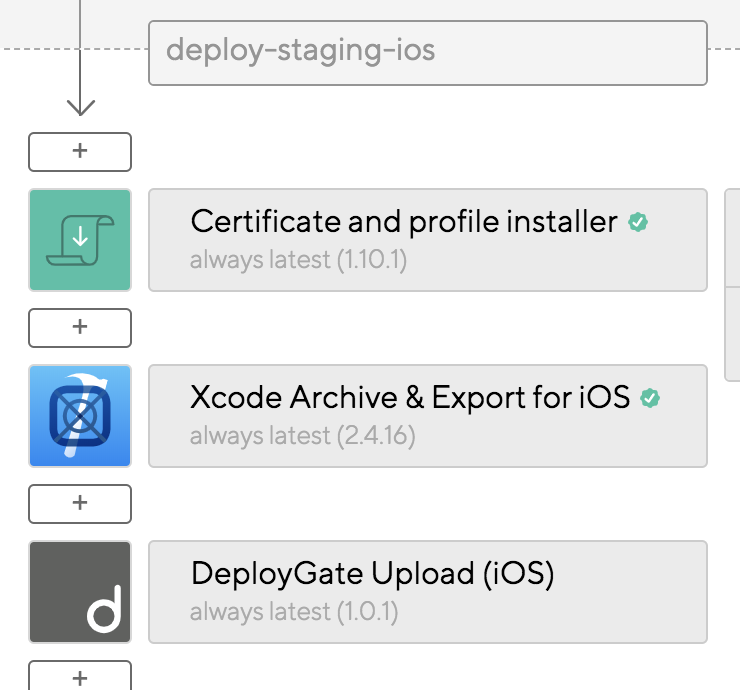Open the Xcode Archive & Export for iOS step
Viewport: 740px width, 690px height.
[409, 398]
